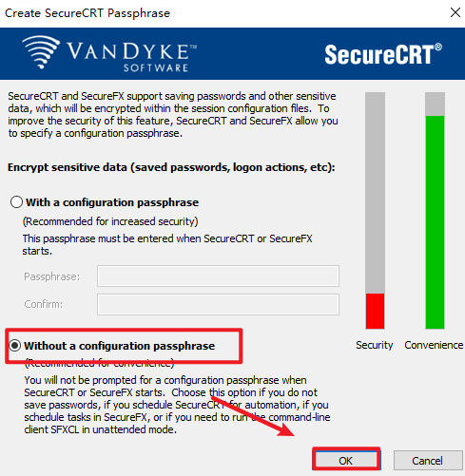Click the VANDYKE SOFTWARE text in banner

[131, 57]
